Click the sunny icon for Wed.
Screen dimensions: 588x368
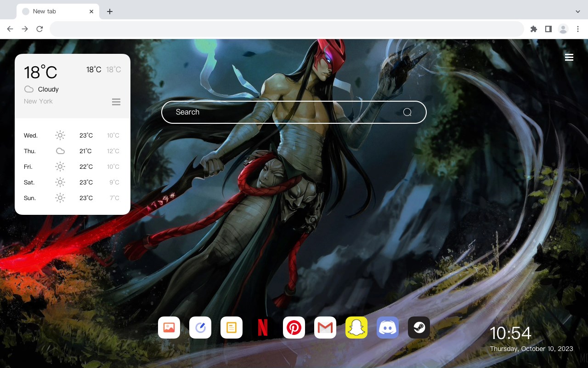point(60,135)
